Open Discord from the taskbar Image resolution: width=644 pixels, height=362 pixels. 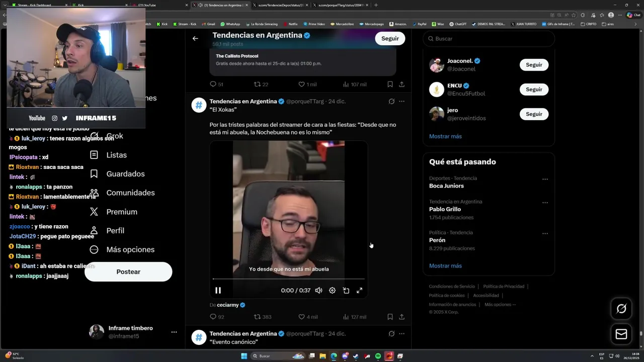point(345,356)
